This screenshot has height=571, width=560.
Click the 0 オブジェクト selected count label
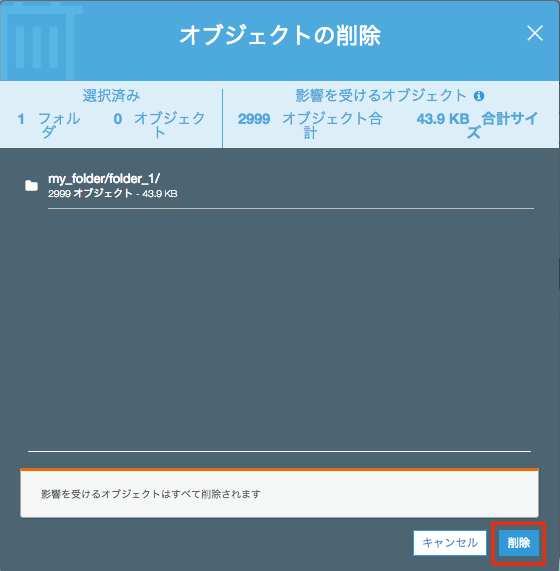click(x=159, y=125)
